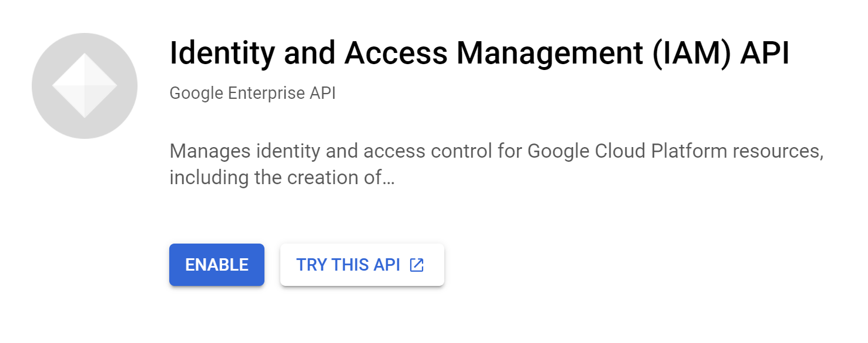This screenshot has height=343, width=868.
Task: Click the white diamond inside the circular logo
Action: (85, 86)
